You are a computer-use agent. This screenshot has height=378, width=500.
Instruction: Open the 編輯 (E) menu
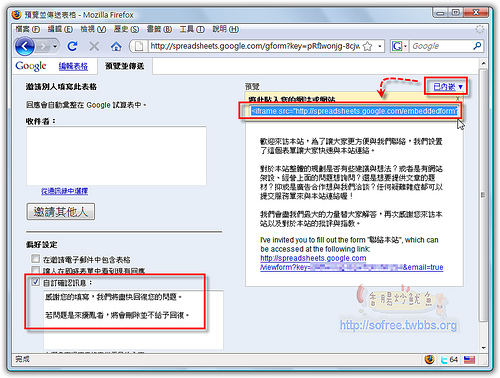point(60,29)
